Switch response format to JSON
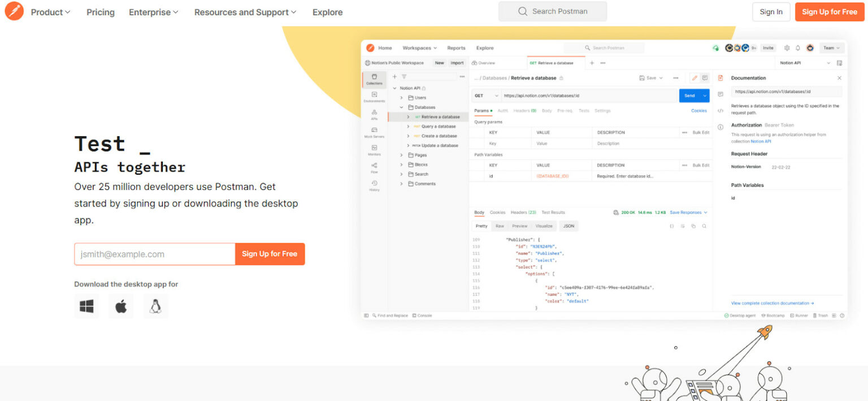The width and height of the screenshot is (868, 401). tap(568, 226)
